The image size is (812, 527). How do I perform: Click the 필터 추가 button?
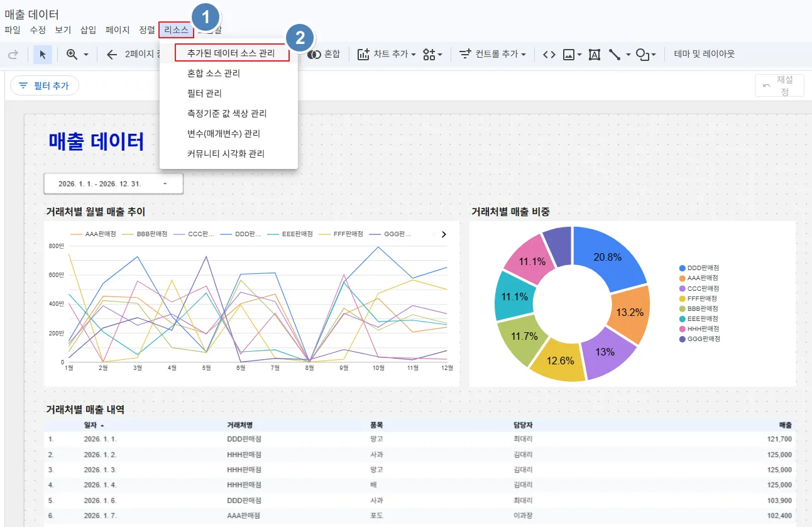(x=45, y=86)
